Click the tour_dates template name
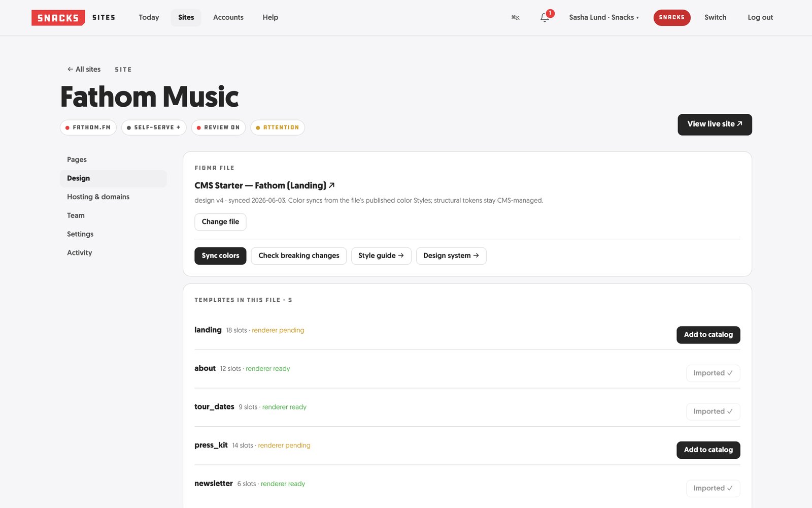 click(x=214, y=407)
